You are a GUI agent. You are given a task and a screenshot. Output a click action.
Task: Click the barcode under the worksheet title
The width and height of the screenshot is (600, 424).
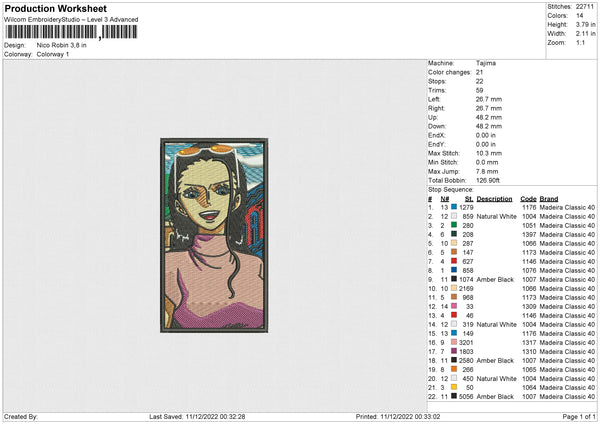pos(71,32)
